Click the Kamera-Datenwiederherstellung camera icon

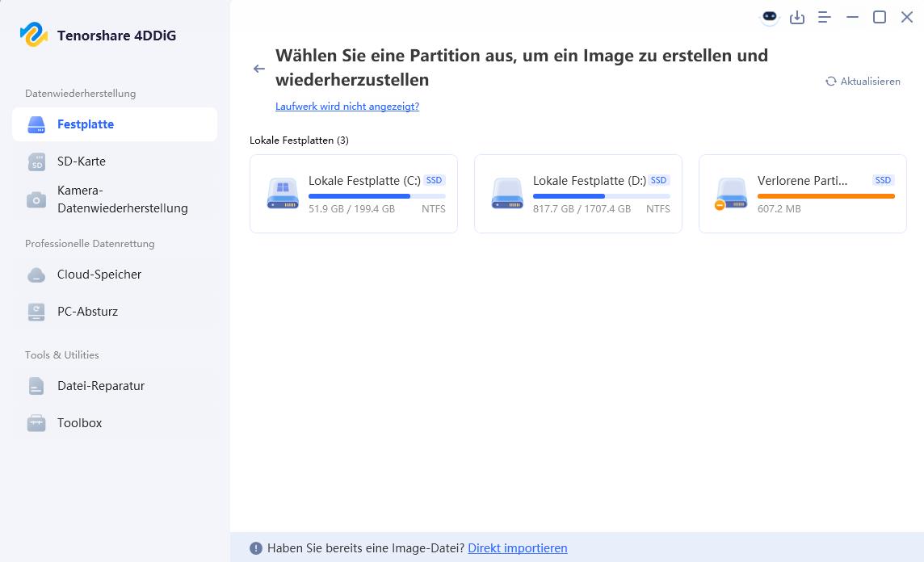point(36,199)
